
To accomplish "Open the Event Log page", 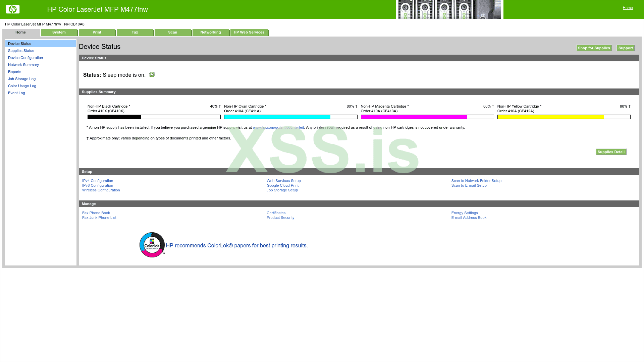I will pyautogui.click(x=16, y=93).
